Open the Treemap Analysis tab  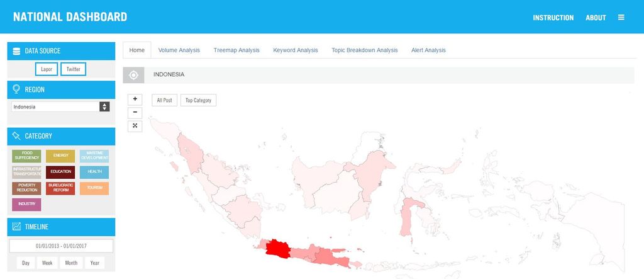pos(236,50)
